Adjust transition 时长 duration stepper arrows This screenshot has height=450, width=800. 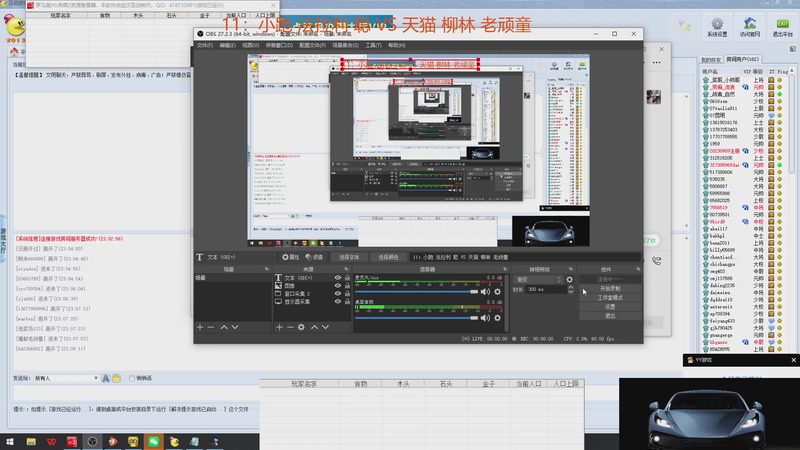[570, 289]
